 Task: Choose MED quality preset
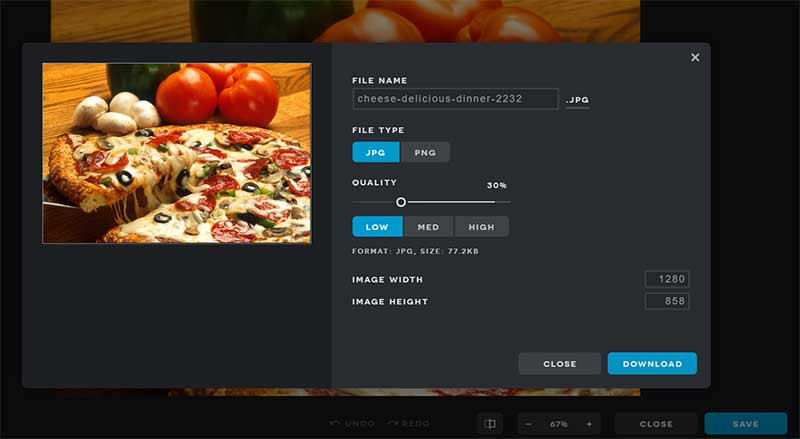428,227
